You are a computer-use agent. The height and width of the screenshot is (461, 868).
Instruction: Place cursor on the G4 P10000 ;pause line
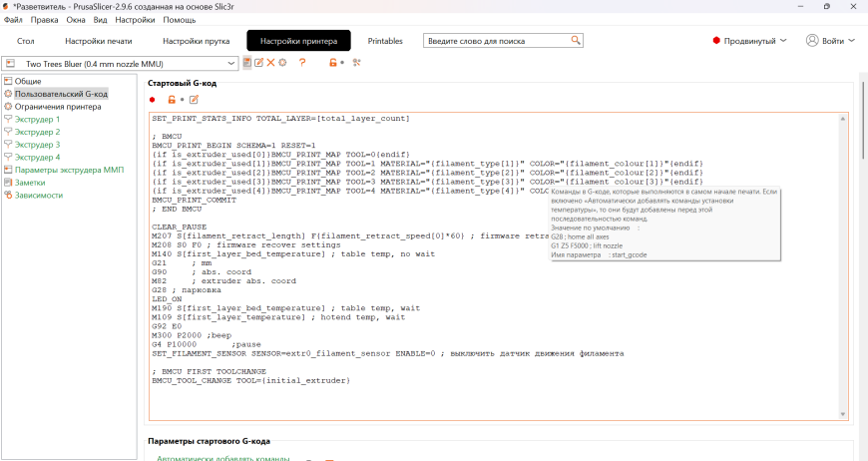tap(207, 344)
